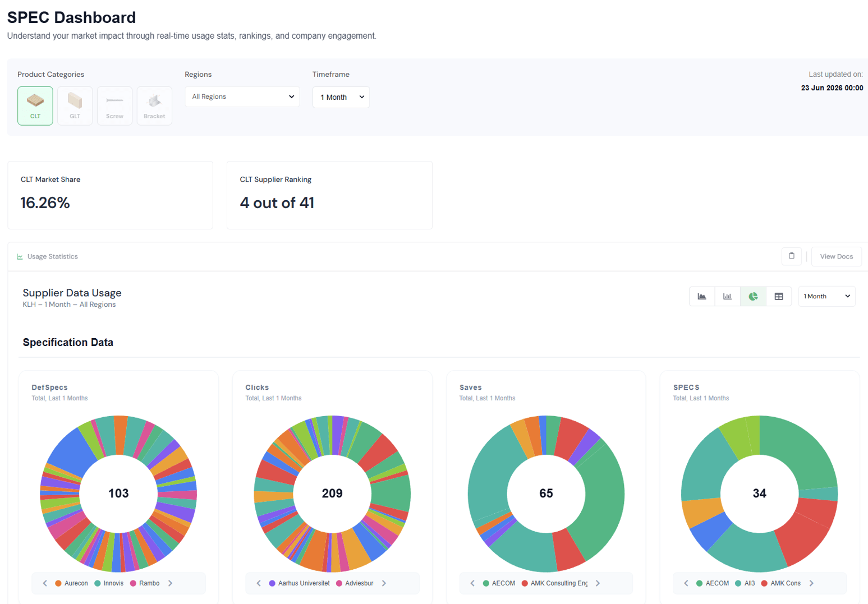Click the 16.26% market share value
The image size is (868, 604).
point(45,202)
